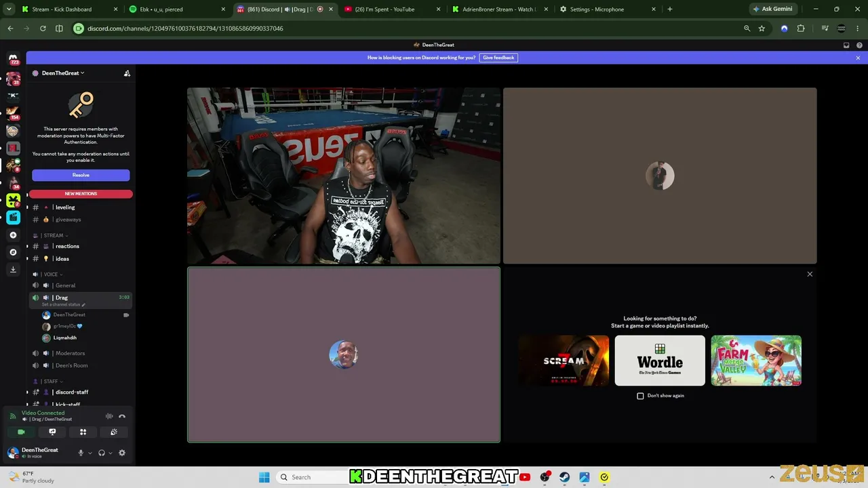The height and width of the screenshot is (488, 868).
Task: Switch to the Spotify Ebk tab
Action: tap(178, 9)
